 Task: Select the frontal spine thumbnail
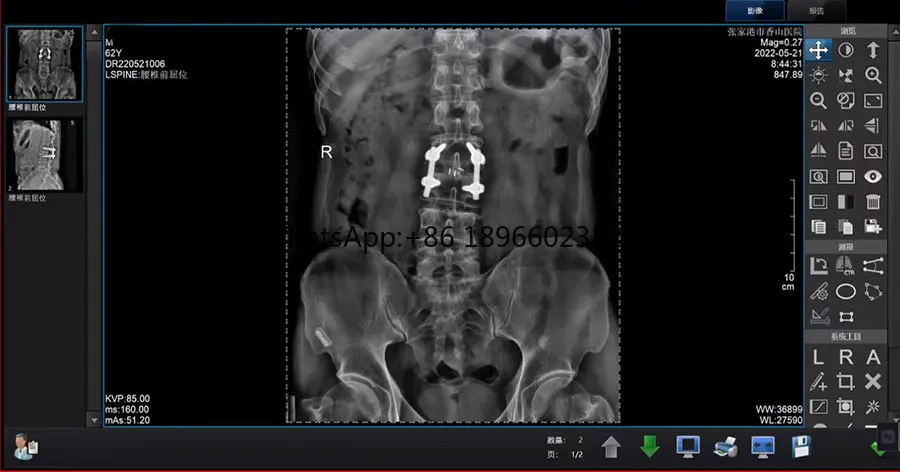pos(45,64)
